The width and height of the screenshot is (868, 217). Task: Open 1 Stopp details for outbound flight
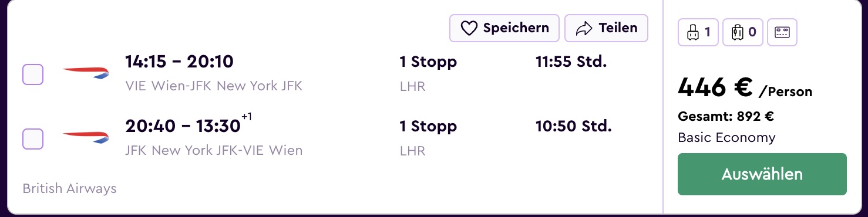coord(428,62)
